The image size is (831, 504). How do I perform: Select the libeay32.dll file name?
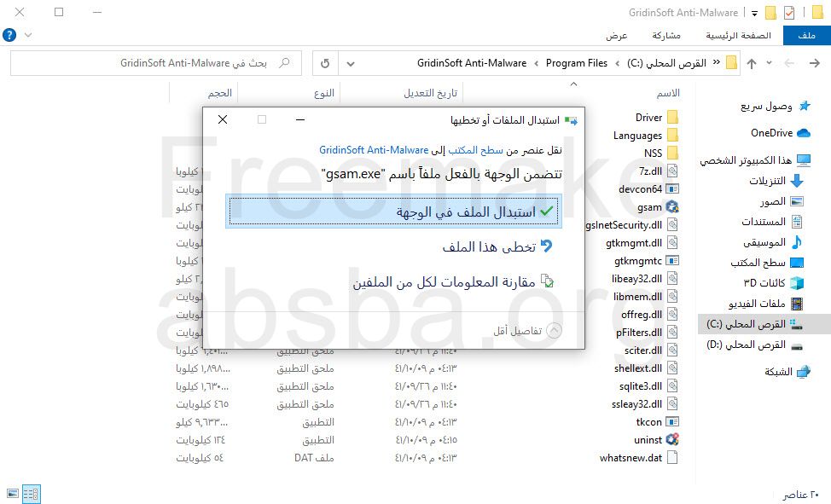636,279
